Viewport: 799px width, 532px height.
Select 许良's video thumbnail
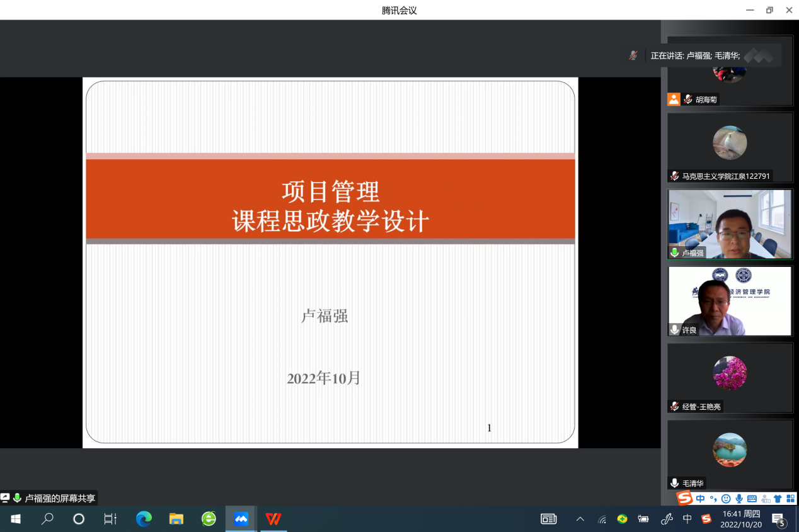tap(730, 301)
